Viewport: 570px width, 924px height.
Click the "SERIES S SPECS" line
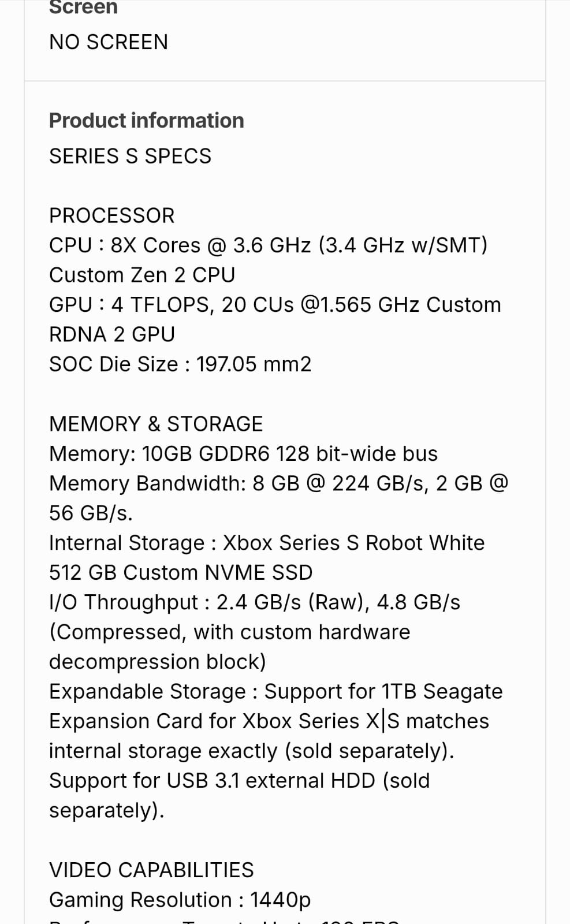tap(131, 156)
